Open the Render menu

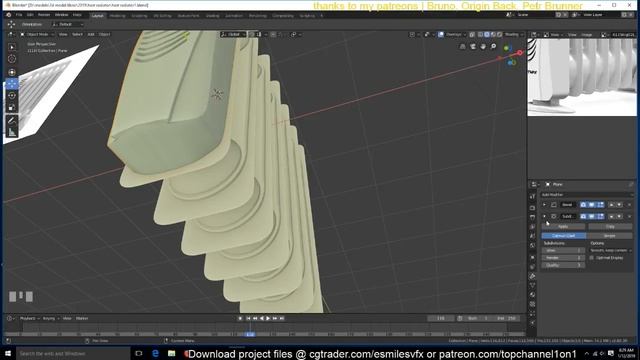point(44,15)
